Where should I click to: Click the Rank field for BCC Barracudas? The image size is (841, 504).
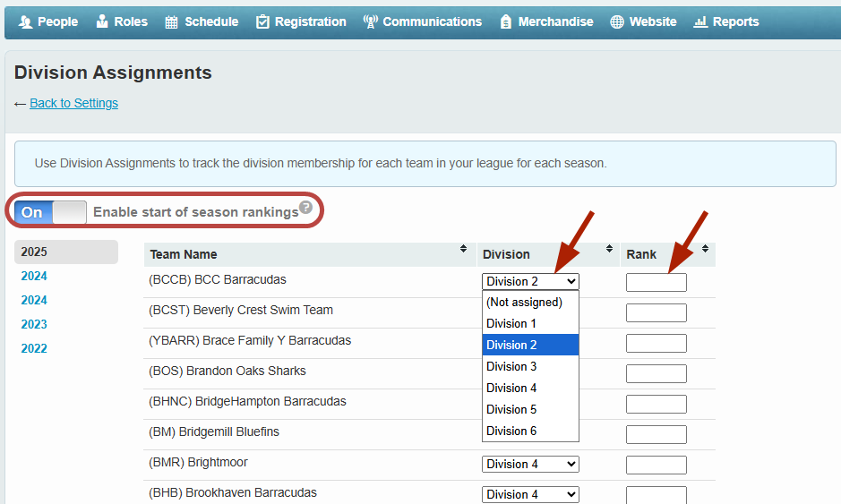pos(656,283)
